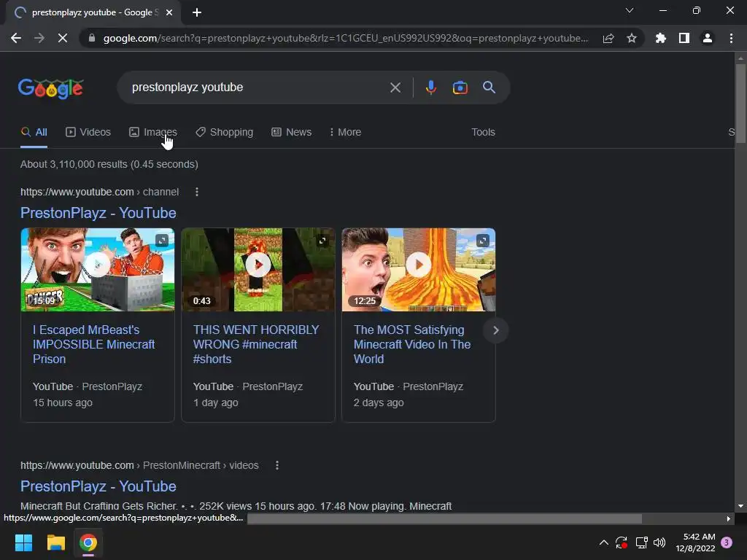Close the prestonplayz youtube tab
The height and width of the screenshot is (560, 747).
[169, 12]
